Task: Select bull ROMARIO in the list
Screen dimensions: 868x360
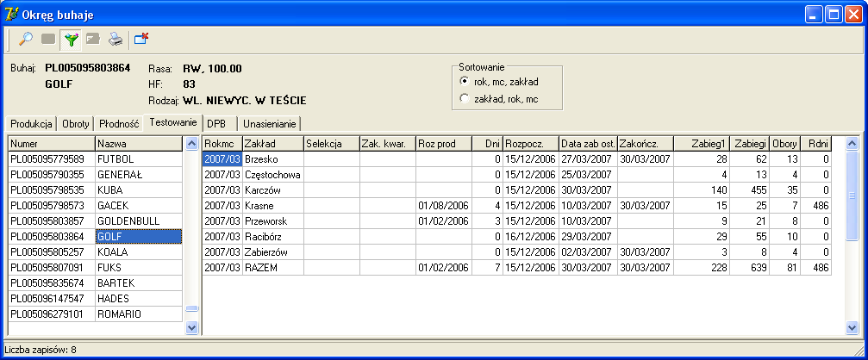Action: click(x=139, y=314)
